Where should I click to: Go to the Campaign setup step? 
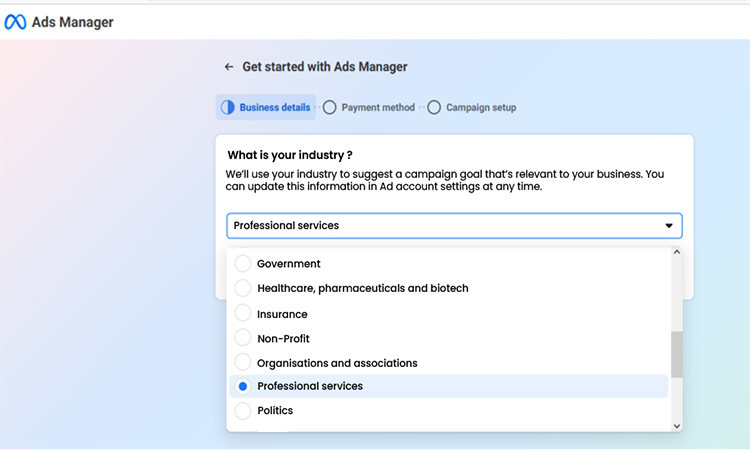[x=472, y=107]
